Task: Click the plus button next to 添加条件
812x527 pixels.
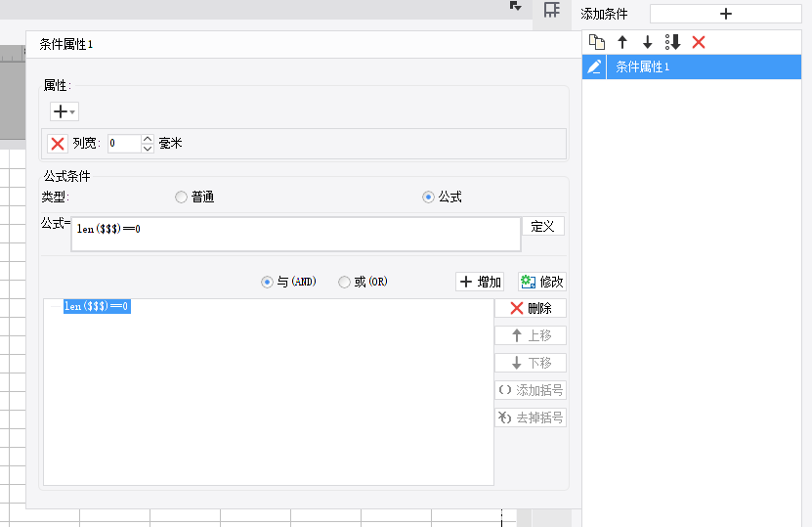Action: [725, 14]
